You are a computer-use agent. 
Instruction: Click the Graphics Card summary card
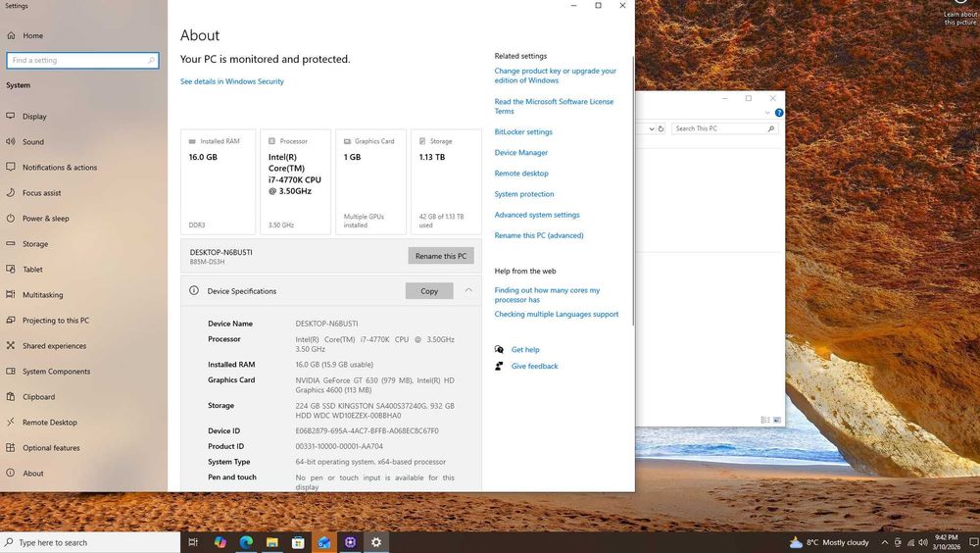pos(370,181)
